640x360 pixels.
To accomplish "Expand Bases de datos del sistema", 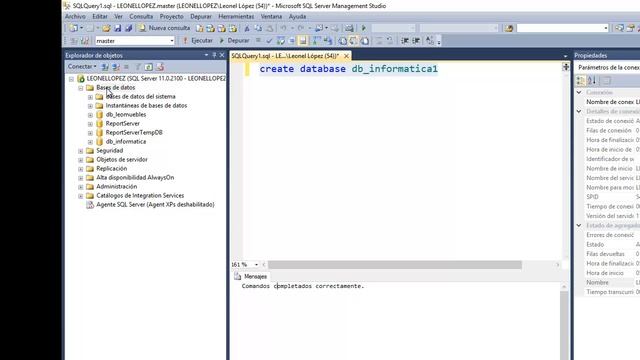I will click(x=90, y=97).
